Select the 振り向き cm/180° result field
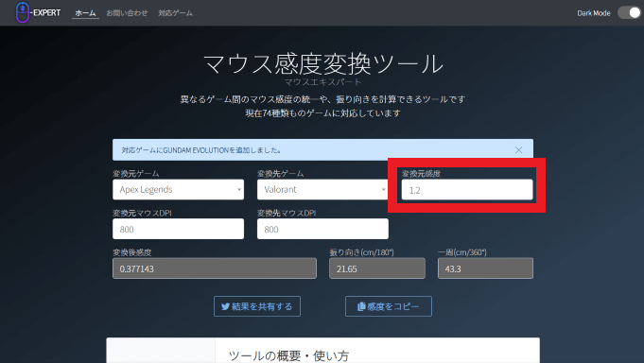The height and width of the screenshot is (363, 644). [377, 268]
